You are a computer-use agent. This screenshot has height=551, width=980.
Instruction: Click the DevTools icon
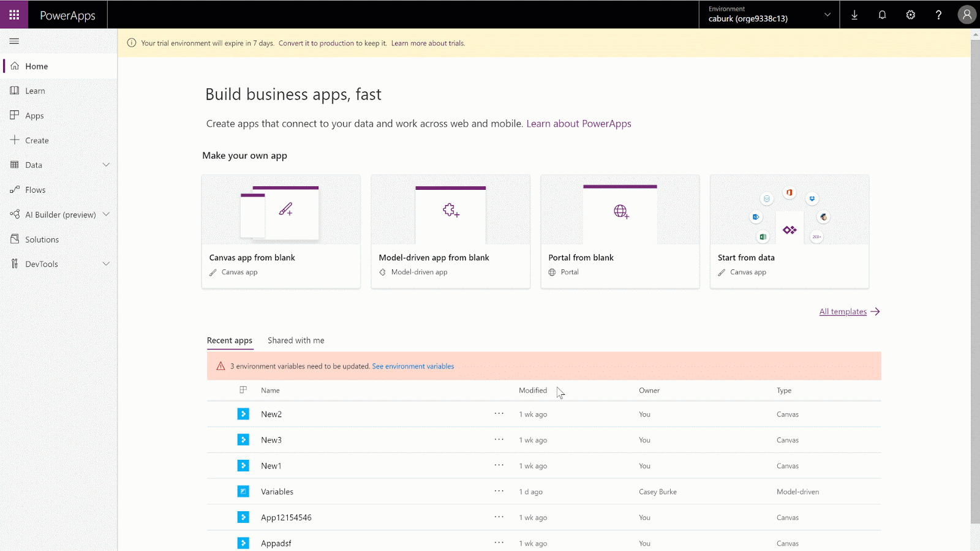coord(15,264)
